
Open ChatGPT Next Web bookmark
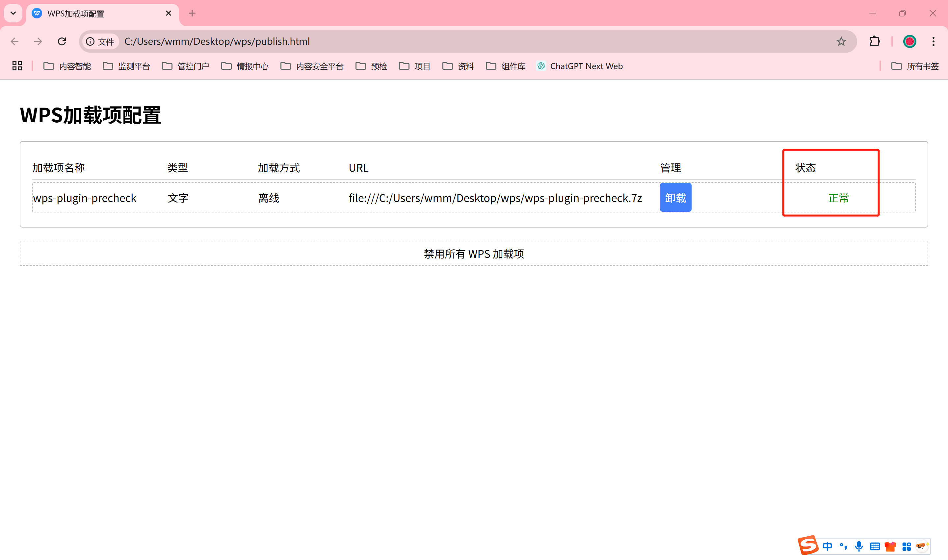[579, 66]
